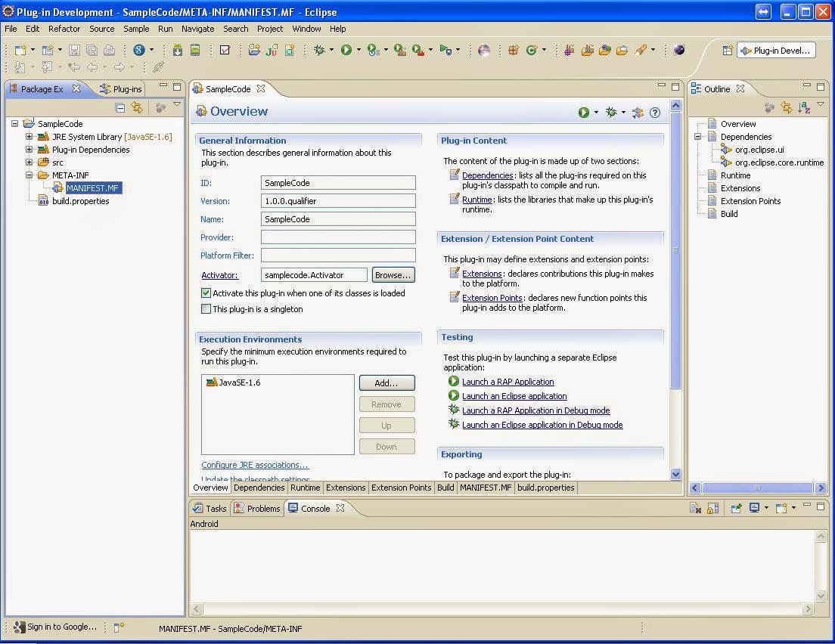Click the editor scrollbar down arrow
The width and height of the screenshot is (835, 644).
[x=675, y=474]
